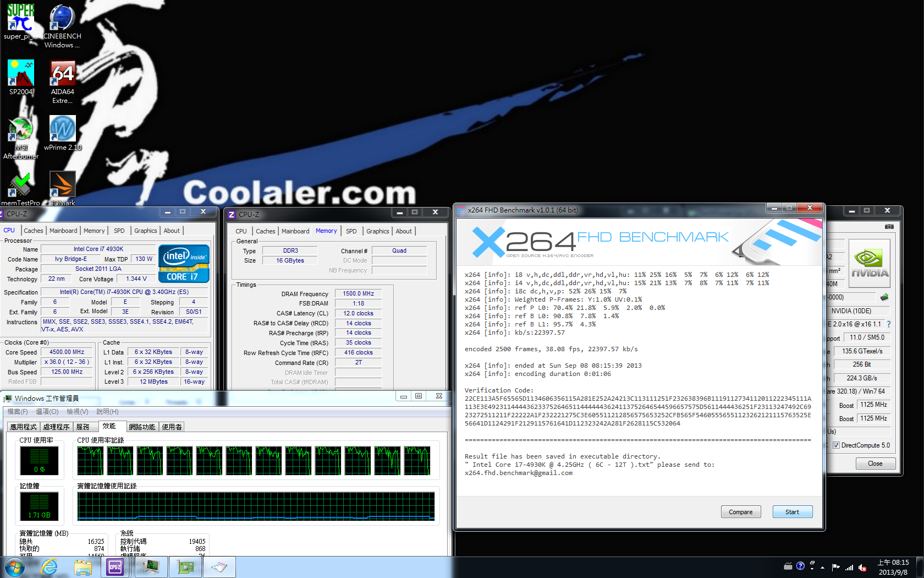The width and height of the screenshot is (924, 578).
Task: Click the muted volume tray icon
Action: [x=862, y=567]
